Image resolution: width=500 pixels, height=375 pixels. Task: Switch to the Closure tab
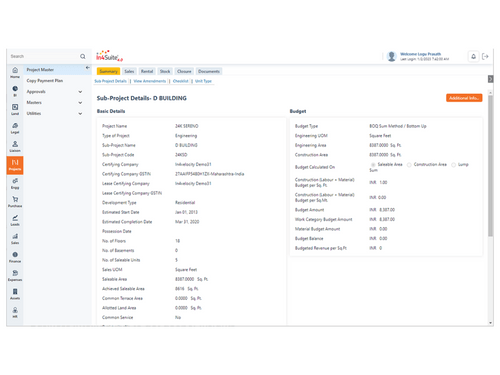(x=184, y=71)
